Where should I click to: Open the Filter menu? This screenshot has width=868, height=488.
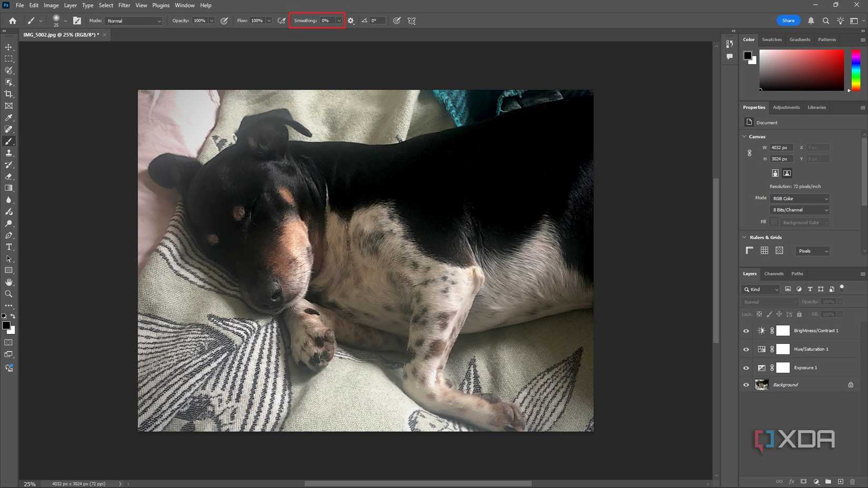pyautogui.click(x=124, y=5)
